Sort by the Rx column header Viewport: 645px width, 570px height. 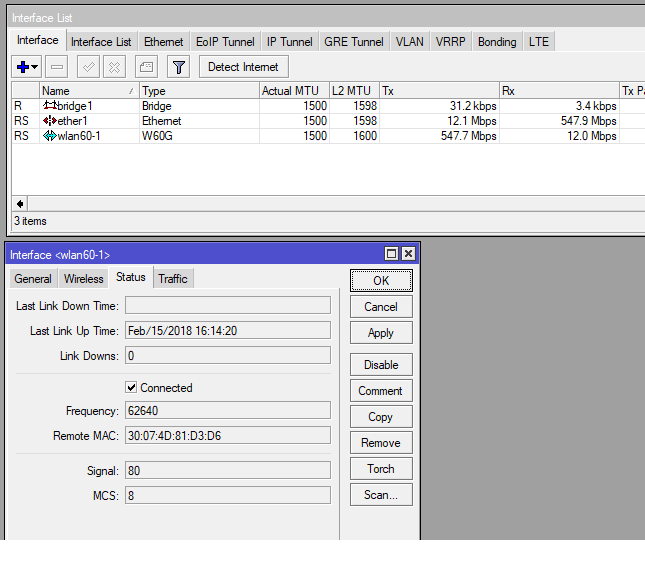point(559,90)
